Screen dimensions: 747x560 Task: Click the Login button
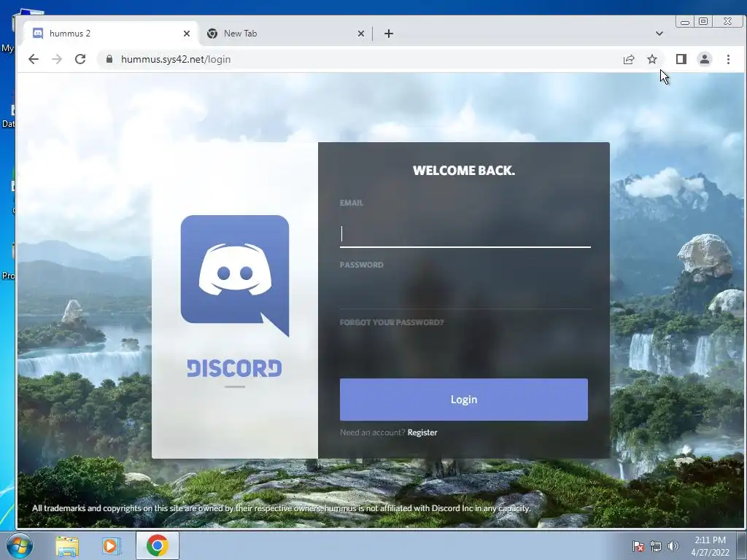click(x=463, y=400)
